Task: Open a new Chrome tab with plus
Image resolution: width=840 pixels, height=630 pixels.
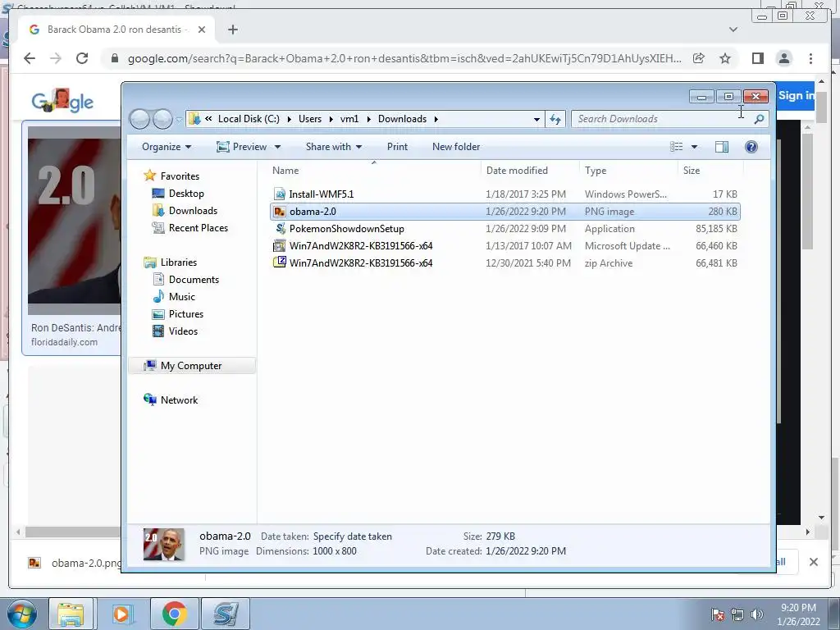Action: pyautogui.click(x=232, y=30)
